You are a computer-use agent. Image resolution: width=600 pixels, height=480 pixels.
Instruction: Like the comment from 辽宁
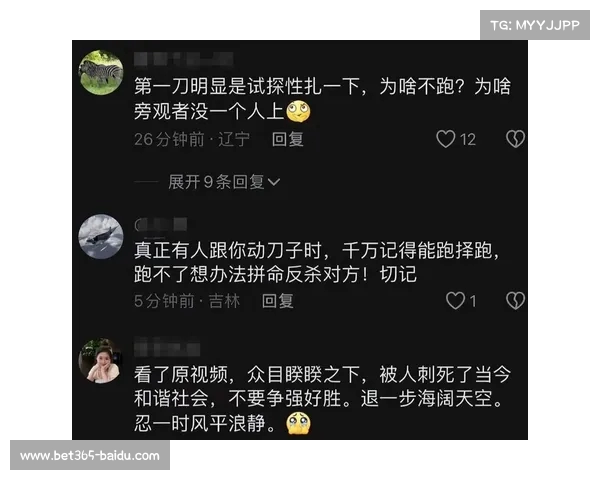(x=446, y=139)
